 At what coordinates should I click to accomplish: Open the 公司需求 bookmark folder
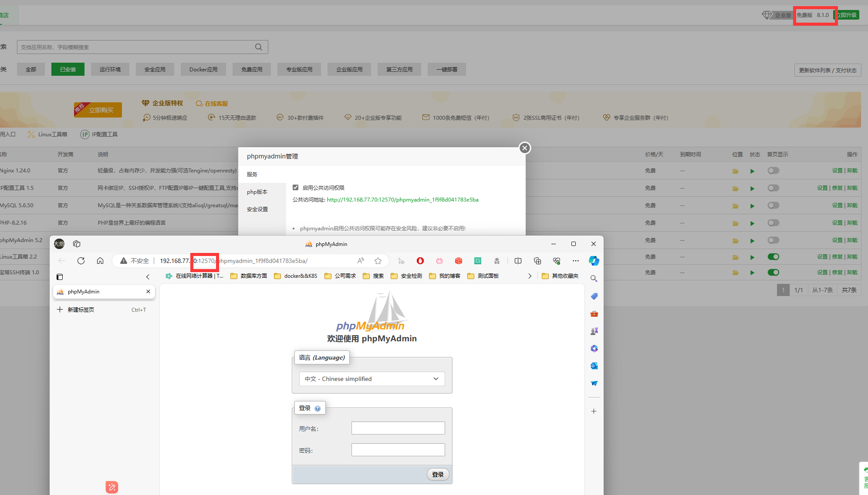pyautogui.click(x=340, y=276)
